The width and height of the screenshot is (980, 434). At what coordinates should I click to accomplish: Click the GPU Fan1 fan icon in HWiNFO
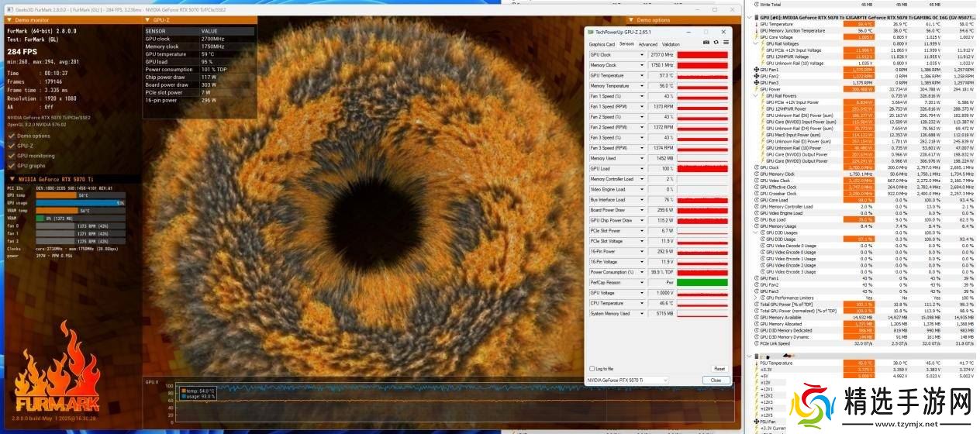(x=754, y=70)
